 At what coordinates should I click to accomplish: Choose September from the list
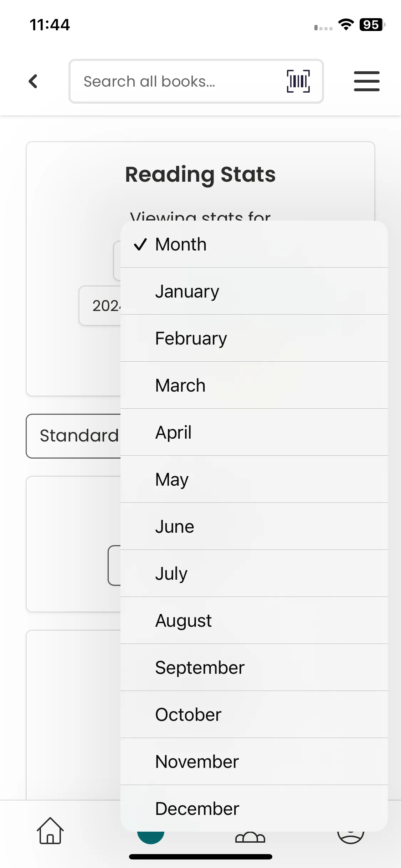(254, 668)
